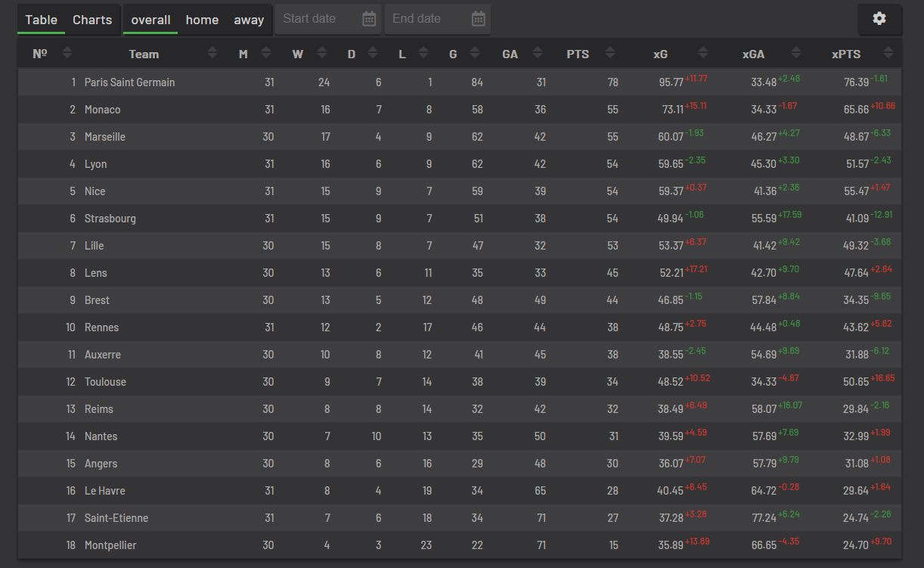Switch to the Charts tab
Viewport: 924px width, 568px height.
click(x=92, y=20)
